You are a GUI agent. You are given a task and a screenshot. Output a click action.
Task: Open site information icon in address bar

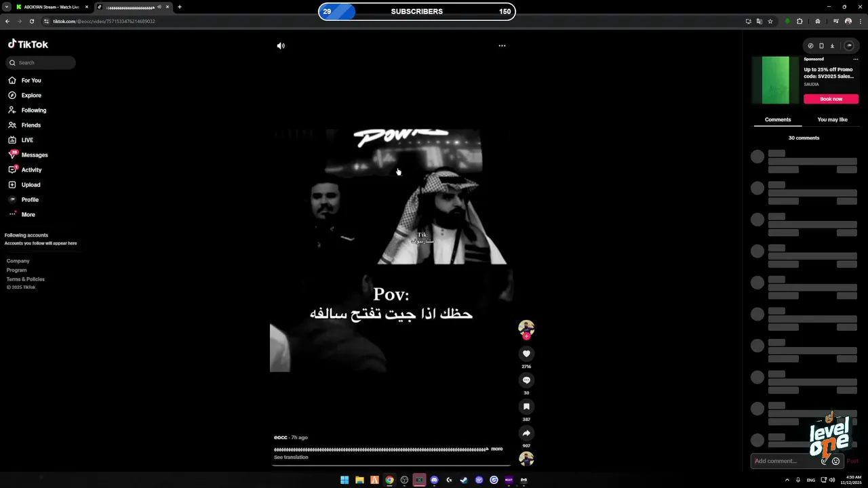(x=46, y=22)
